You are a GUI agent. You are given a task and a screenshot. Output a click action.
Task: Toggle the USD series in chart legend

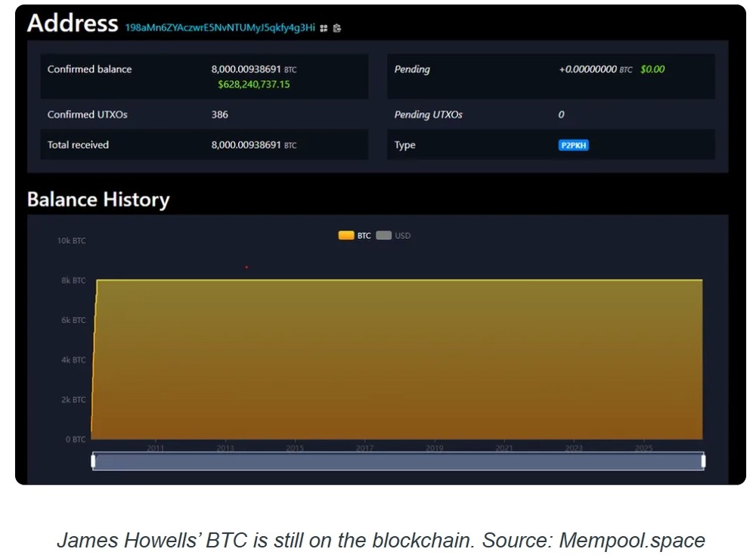(x=393, y=235)
